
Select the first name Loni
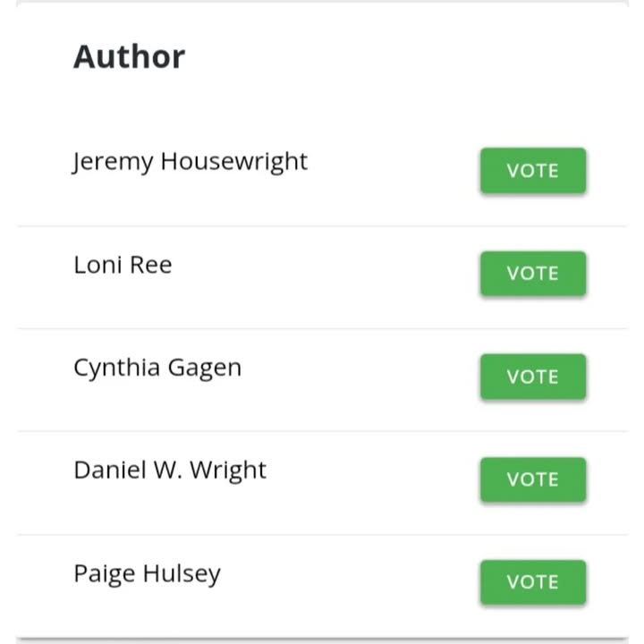coord(97,265)
